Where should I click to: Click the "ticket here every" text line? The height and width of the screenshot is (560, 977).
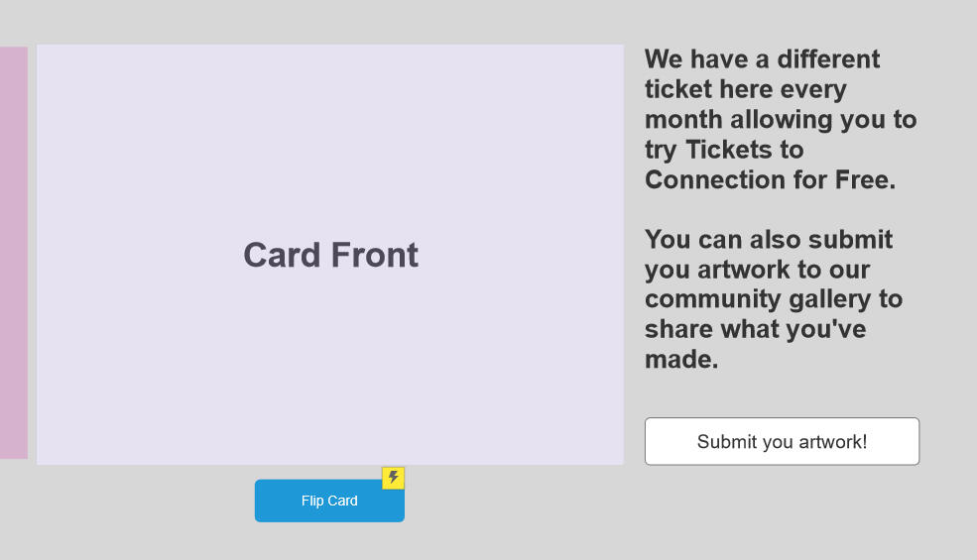tap(745, 89)
